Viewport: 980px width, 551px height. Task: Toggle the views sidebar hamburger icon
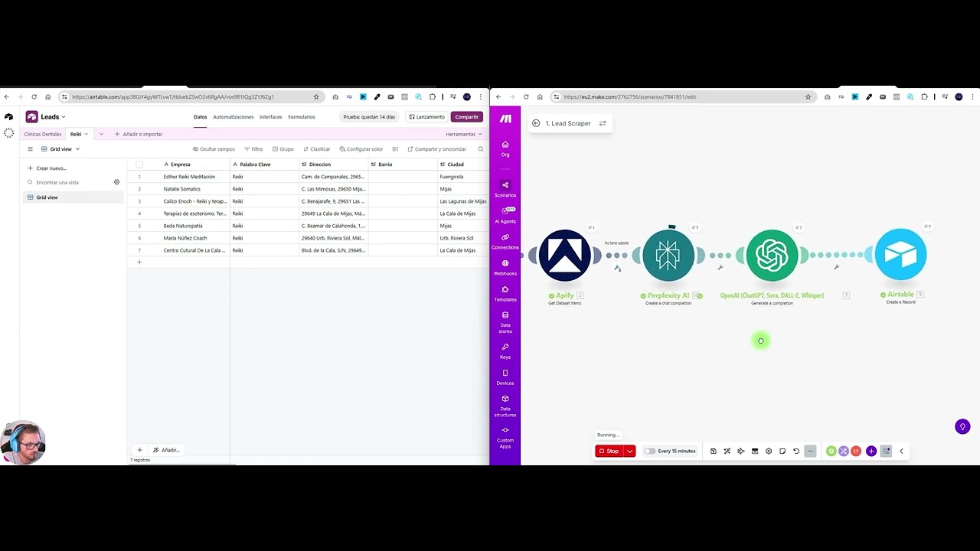tap(31, 149)
